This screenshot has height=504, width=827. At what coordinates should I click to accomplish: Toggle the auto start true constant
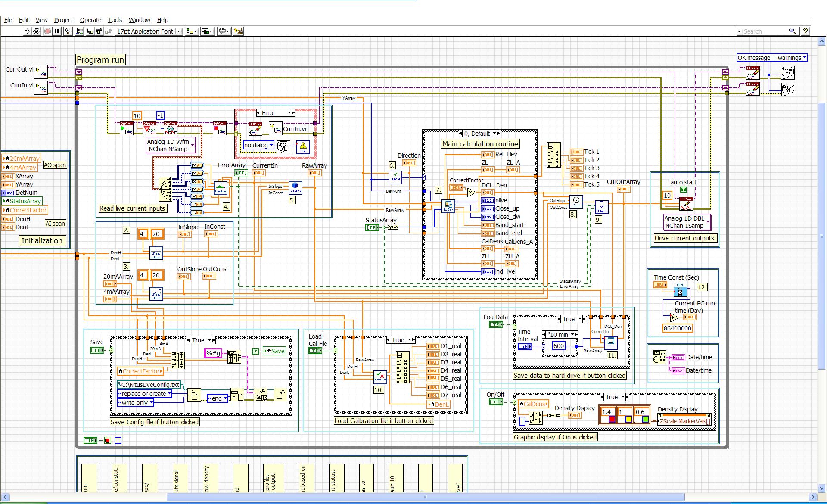(684, 190)
